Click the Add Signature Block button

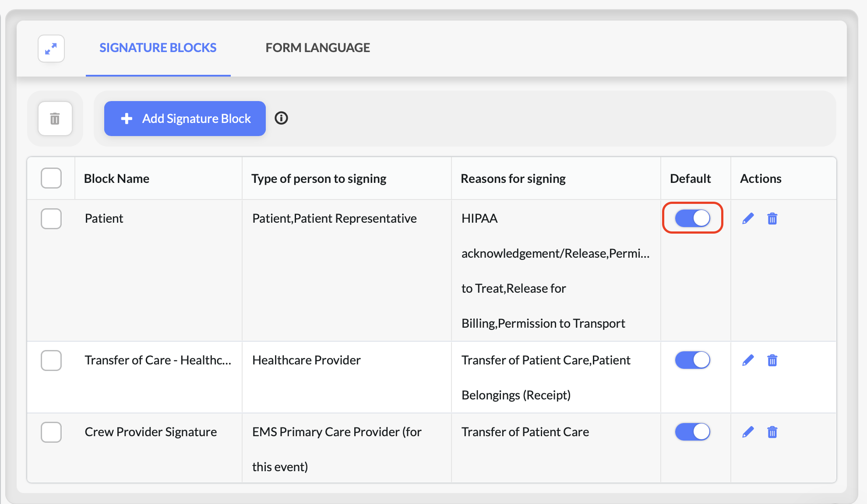pos(185,119)
